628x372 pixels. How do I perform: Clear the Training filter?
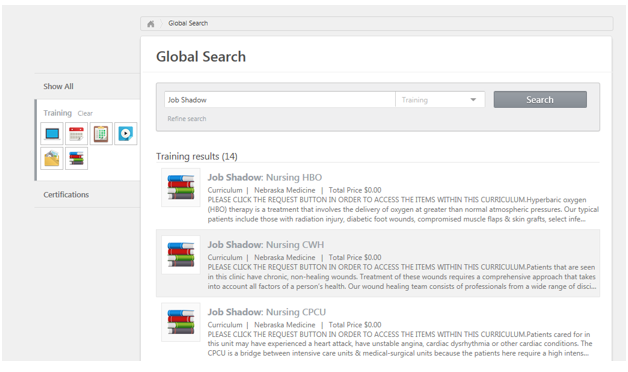[x=85, y=113]
